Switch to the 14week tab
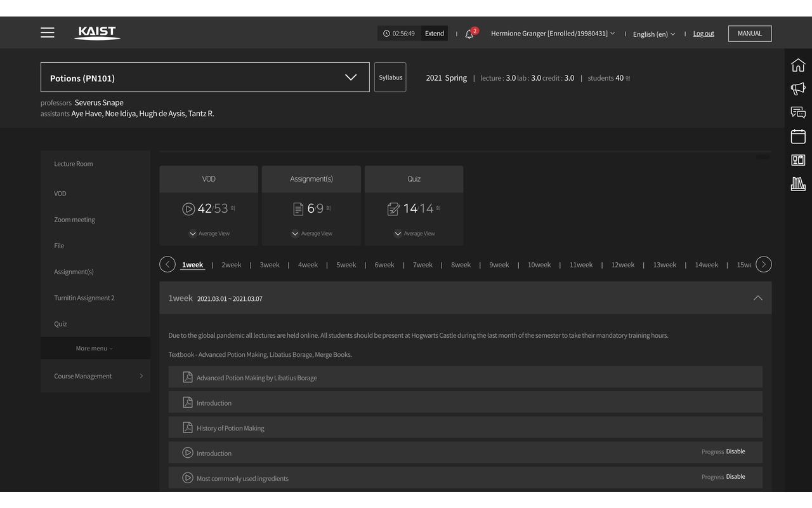 (x=707, y=265)
